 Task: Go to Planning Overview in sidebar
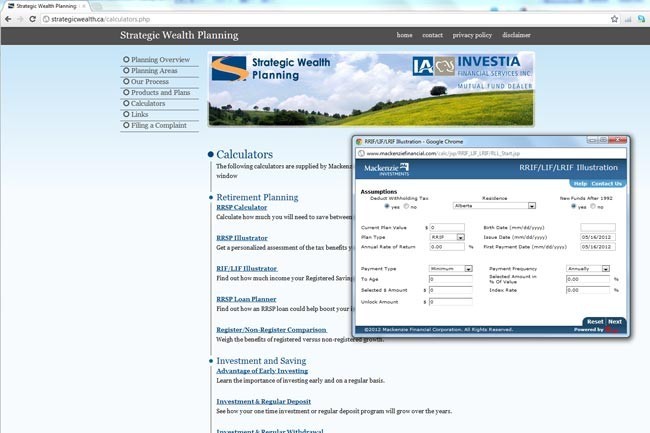pyautogui.click(x=160, y=60)
